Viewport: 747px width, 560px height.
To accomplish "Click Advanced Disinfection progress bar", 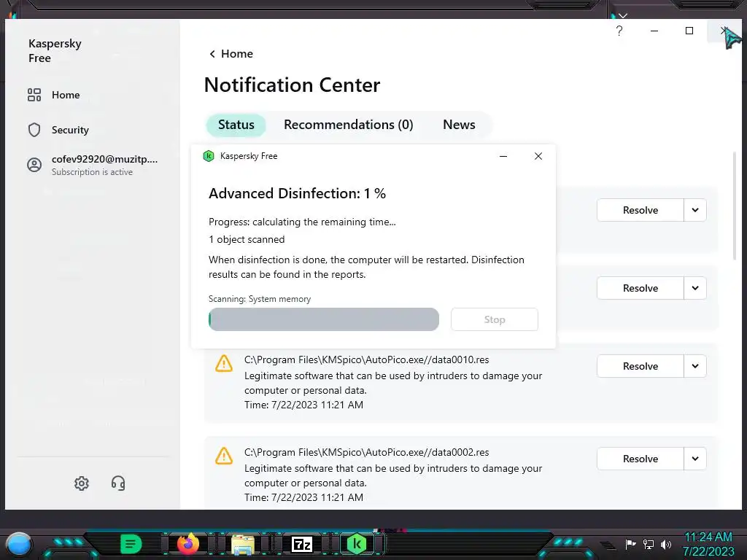I will [323, 319].
